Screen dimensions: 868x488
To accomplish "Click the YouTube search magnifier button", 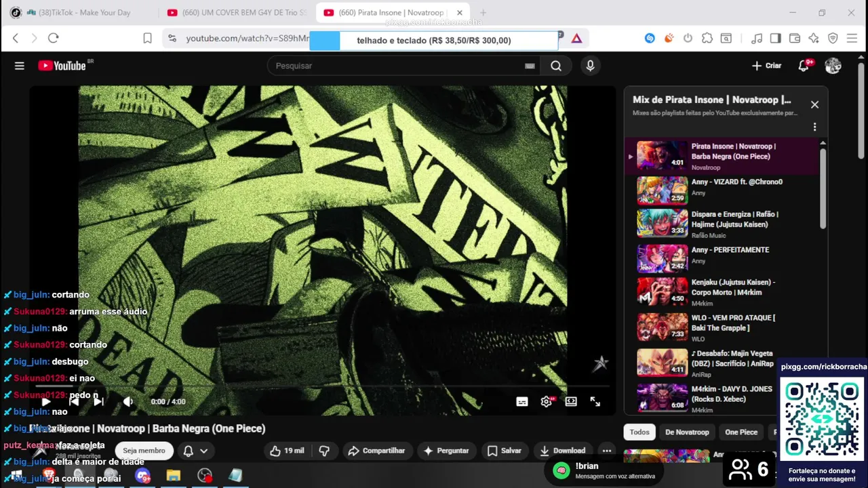I will [x=556, y=66].
